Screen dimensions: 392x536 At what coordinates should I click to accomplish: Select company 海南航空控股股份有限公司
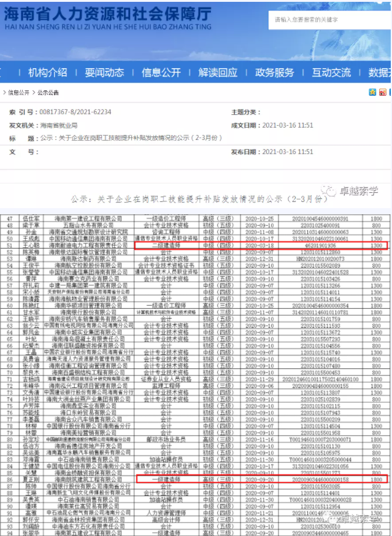coord(88,265)
